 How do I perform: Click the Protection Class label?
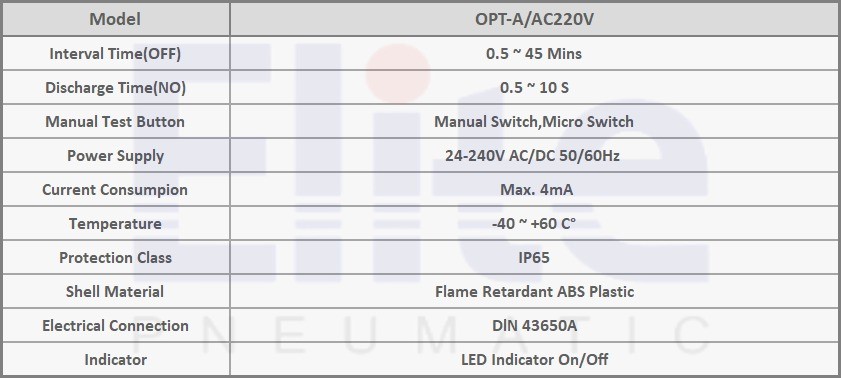click(115, 257)
